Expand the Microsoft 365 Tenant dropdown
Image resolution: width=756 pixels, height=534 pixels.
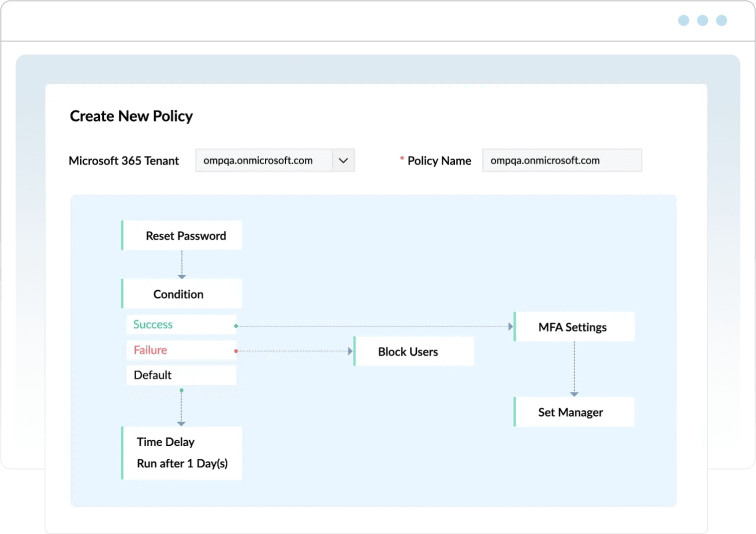pos(274,160)
